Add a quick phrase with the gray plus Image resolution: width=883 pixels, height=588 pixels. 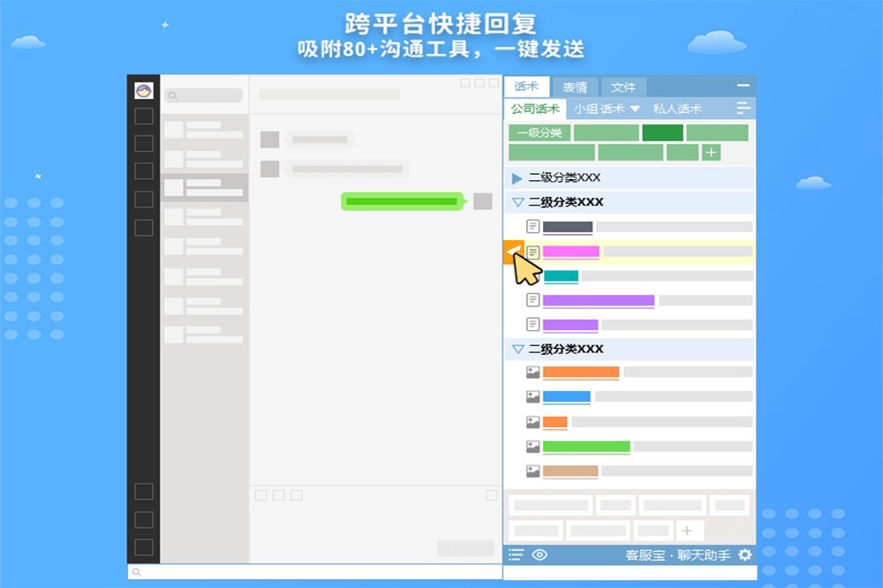pos(689,531)
